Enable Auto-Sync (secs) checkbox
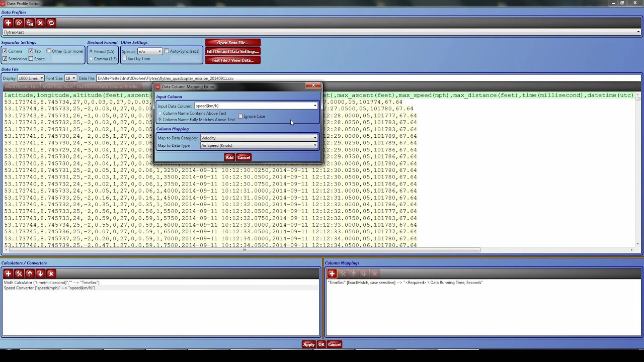 167,51
